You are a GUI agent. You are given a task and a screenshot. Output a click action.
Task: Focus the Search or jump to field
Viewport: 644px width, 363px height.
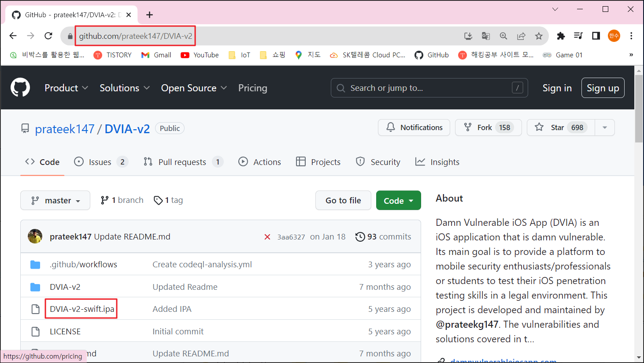(429, 88)
